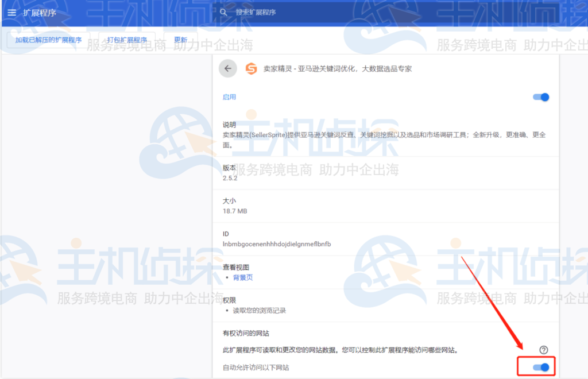This screenshot has width=588, height=379.
Task: Open the hamburger menu to show developer options
Action: [11, 11]
